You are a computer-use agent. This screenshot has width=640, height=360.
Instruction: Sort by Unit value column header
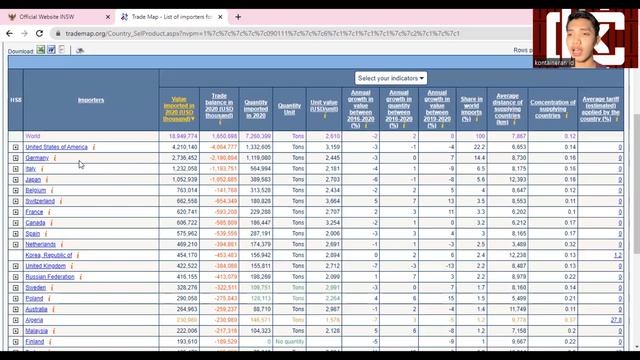point(324,106)
